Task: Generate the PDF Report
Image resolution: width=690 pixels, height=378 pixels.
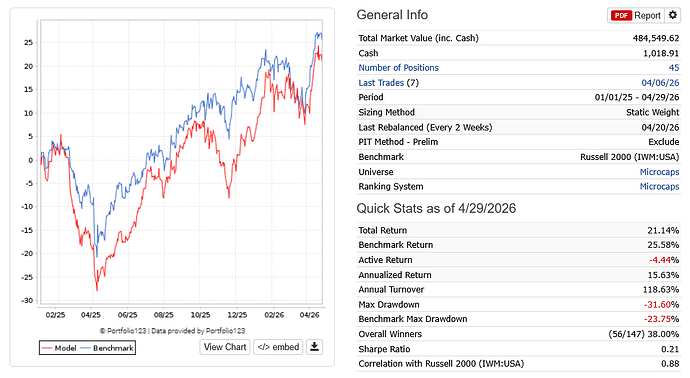Action: pos(635,15)
